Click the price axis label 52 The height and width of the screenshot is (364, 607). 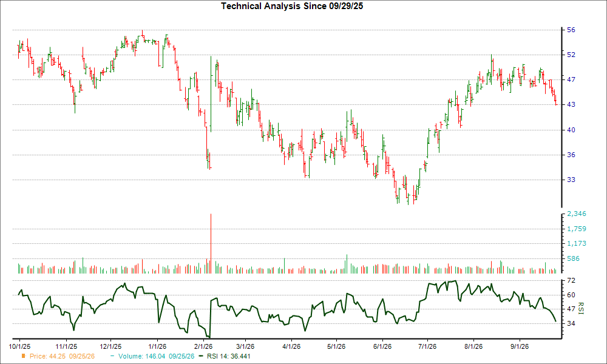coord(571,55)
